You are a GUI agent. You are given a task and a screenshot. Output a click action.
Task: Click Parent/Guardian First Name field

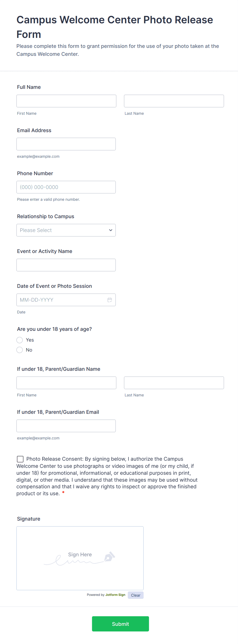pos(66,383)
